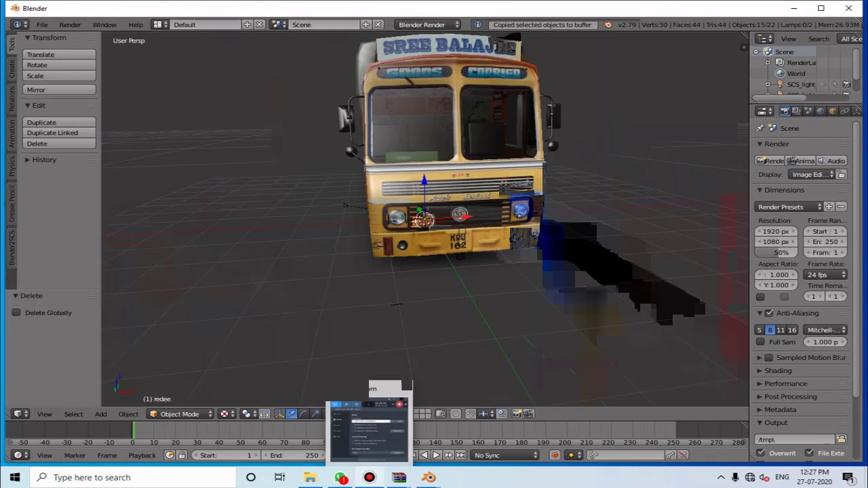Open the Object Mode dropdown
868x488 pixels.
pos(180,414)
